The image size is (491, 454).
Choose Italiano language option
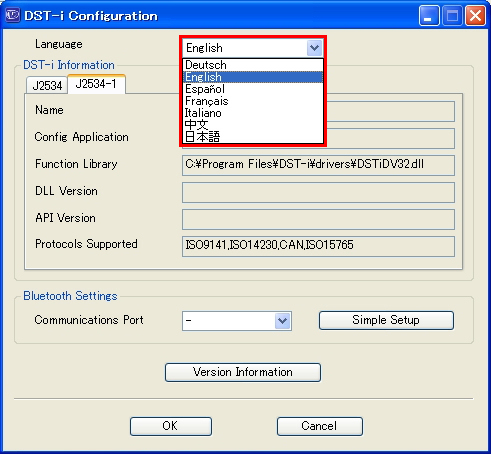click(x=253, y=113)
